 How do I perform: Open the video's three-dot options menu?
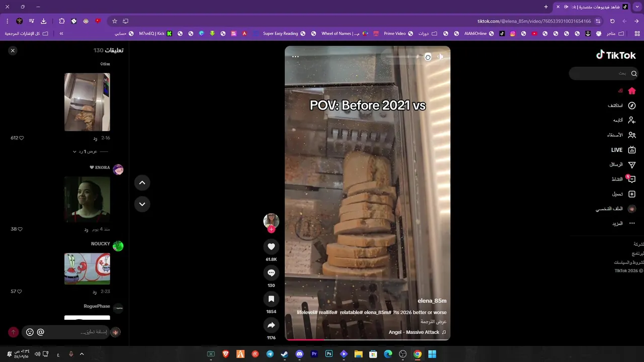(295, 57)
